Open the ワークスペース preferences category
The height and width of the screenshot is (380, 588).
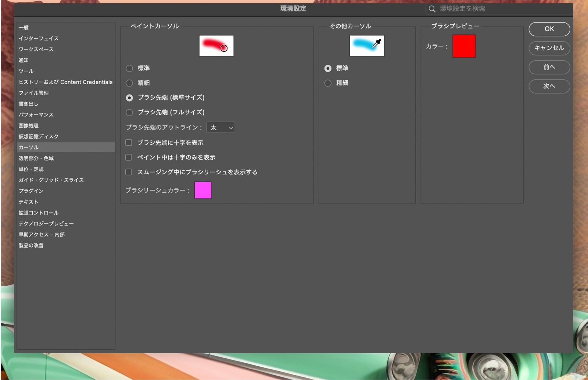(66, 49)
